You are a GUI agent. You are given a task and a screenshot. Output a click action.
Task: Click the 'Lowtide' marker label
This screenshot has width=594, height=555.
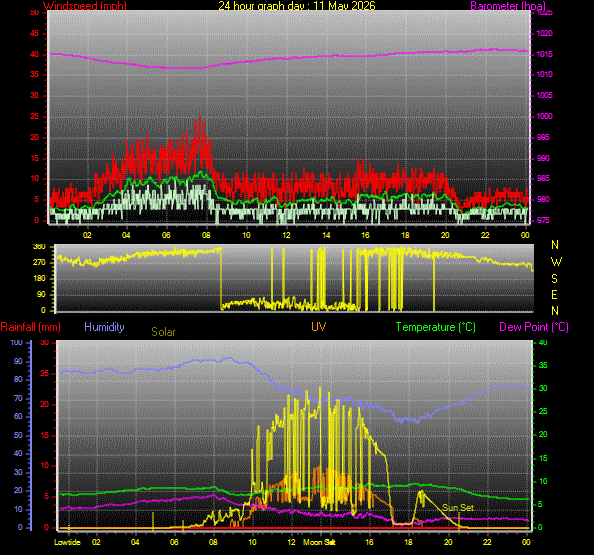click(67, 542)
